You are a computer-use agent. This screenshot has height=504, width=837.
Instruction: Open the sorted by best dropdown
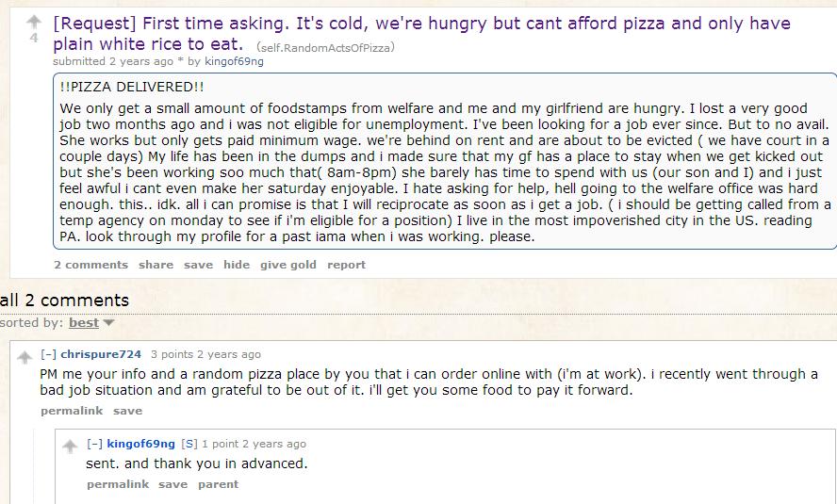click(x=91, y=323)
